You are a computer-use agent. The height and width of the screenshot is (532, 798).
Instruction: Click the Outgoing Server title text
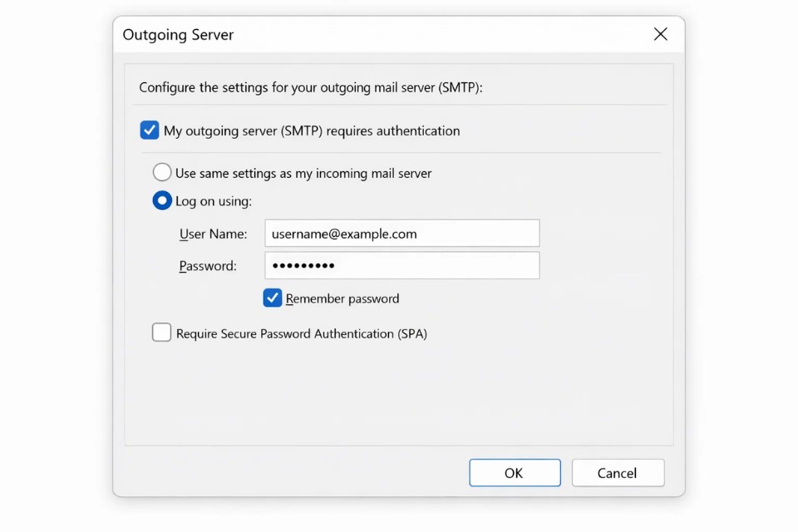tap(178, 35)
